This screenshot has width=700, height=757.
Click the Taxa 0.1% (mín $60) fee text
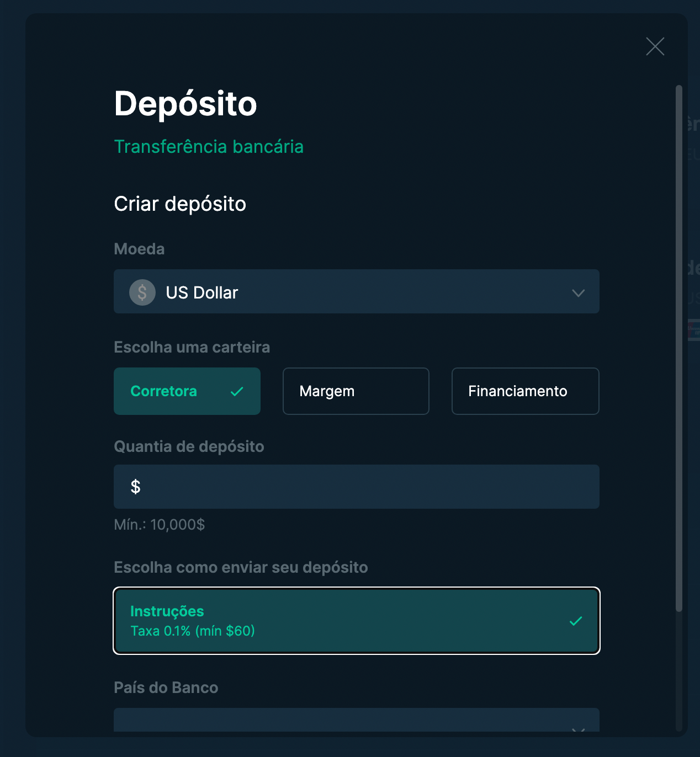(193, 631)
